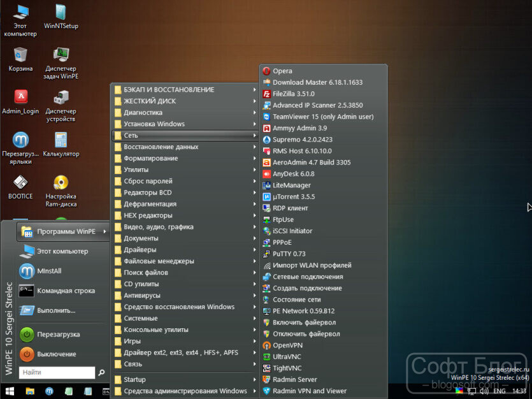Launch Radmin VPN and Viewer

tap(323, 391)
